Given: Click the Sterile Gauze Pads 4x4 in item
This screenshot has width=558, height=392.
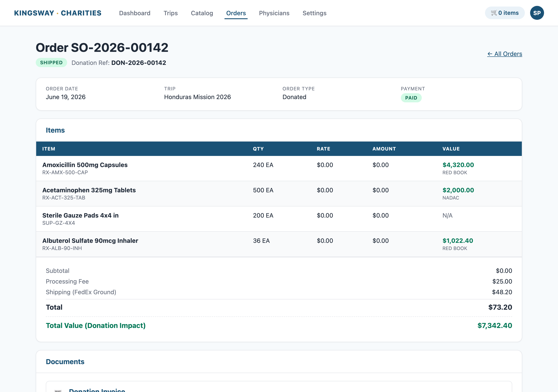Looking at the screenshot, I should point(80,215).
